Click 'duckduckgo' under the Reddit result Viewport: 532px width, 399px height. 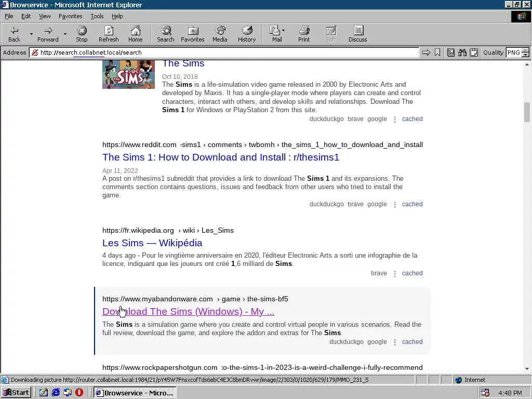click(x=326, y=204)
